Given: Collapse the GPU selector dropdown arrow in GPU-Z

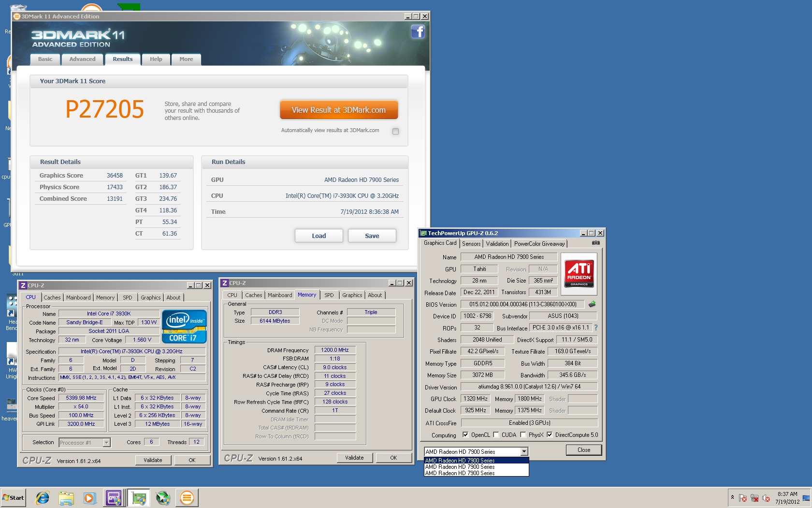Looking at the screenshot, I should [524, 451].
